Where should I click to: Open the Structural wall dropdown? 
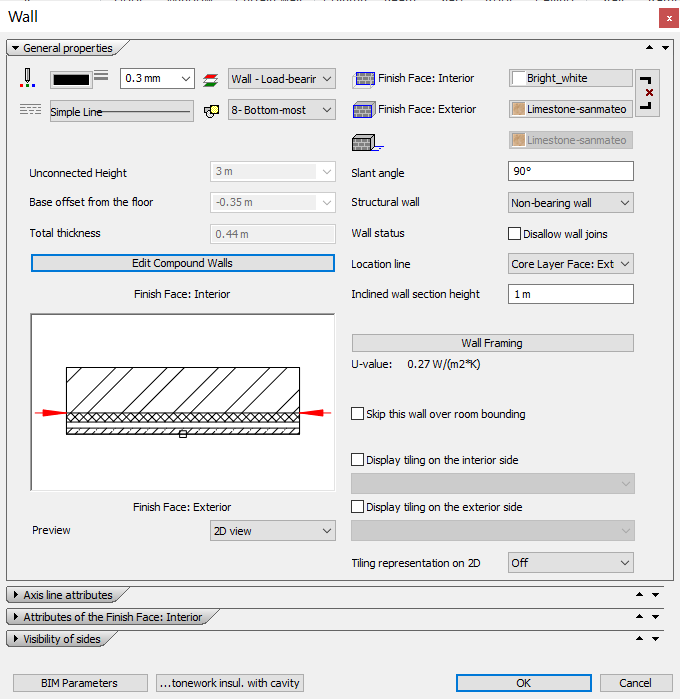(571, 203)
